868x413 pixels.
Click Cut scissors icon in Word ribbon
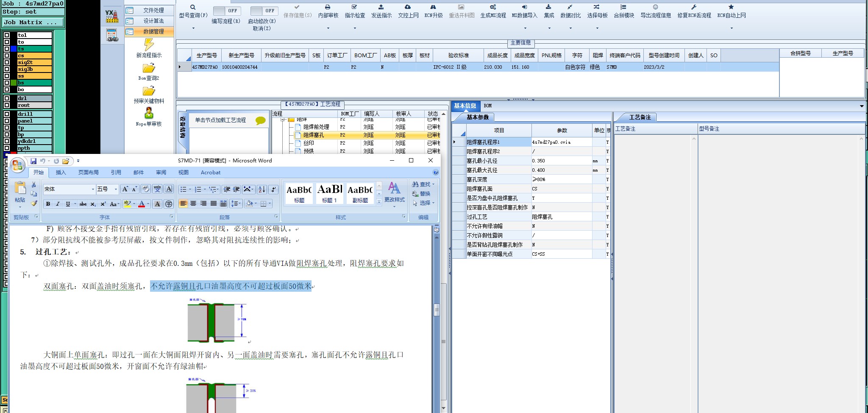[x=34, y=184]
